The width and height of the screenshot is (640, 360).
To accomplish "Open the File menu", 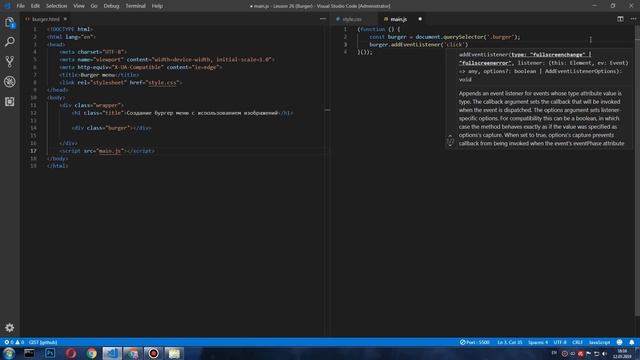I will click(x=20, y=6).
